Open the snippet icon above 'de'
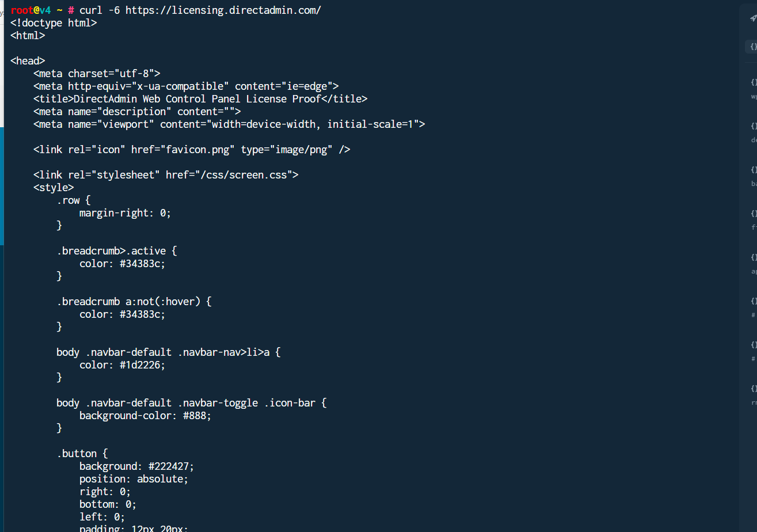Screen dimensions: 757x532 (754, 126)
